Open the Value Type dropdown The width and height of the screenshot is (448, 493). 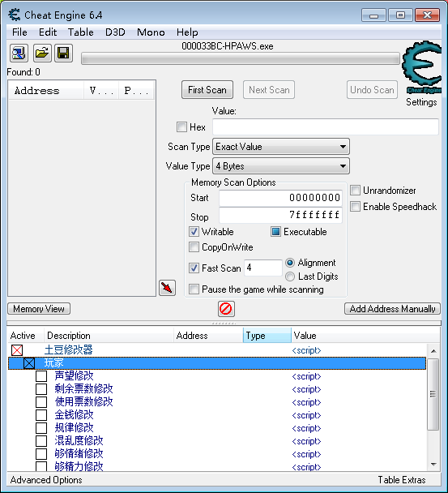click(x=281, y=166)
